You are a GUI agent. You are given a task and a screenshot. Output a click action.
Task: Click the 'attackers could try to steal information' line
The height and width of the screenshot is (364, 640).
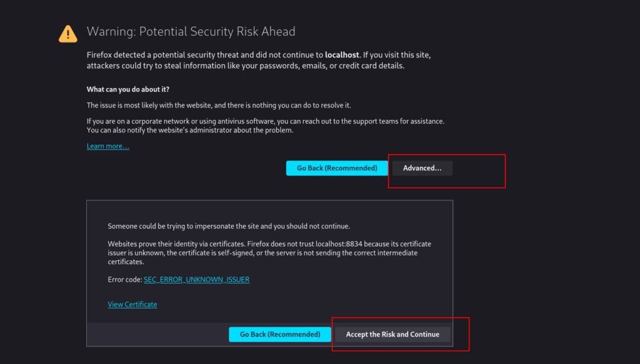(x=245, y=66)
